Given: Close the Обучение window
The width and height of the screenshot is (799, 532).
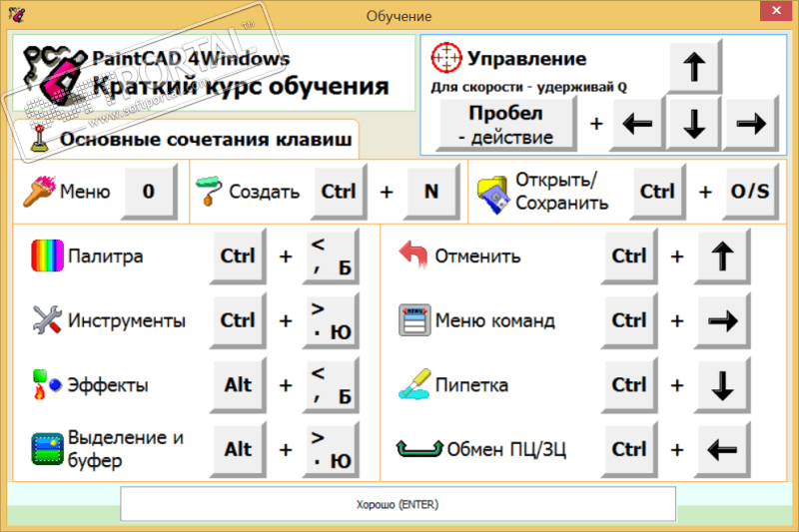Looking at the screenshot, I should click(x=776, y=10).
